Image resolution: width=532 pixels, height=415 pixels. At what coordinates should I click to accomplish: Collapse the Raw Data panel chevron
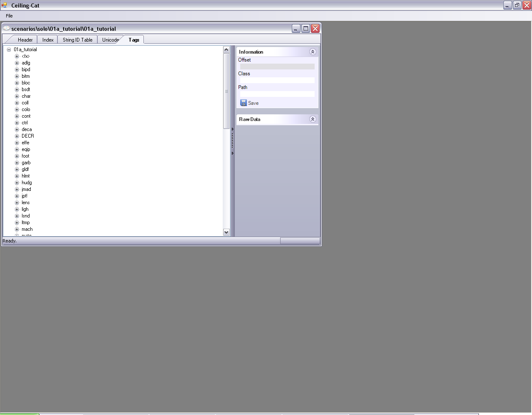(x=313, y=119)
